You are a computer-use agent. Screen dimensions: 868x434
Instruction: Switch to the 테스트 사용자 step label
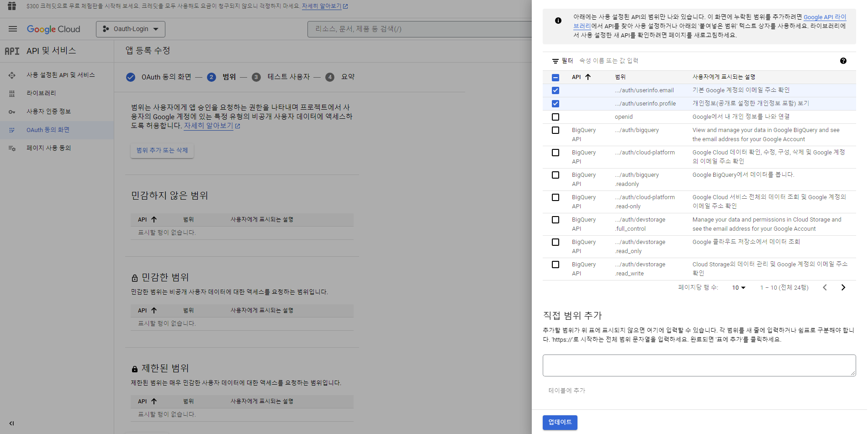289,77
